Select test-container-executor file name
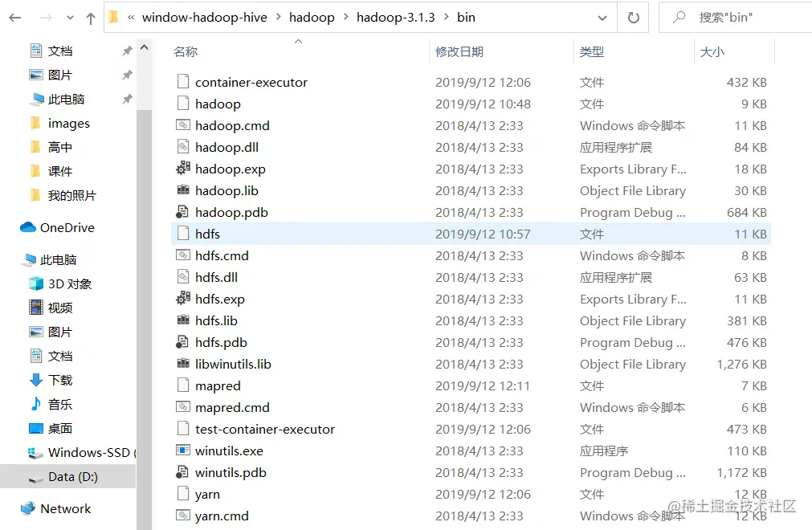Screen dimensions: 812x530 click(x=265, y=429)
